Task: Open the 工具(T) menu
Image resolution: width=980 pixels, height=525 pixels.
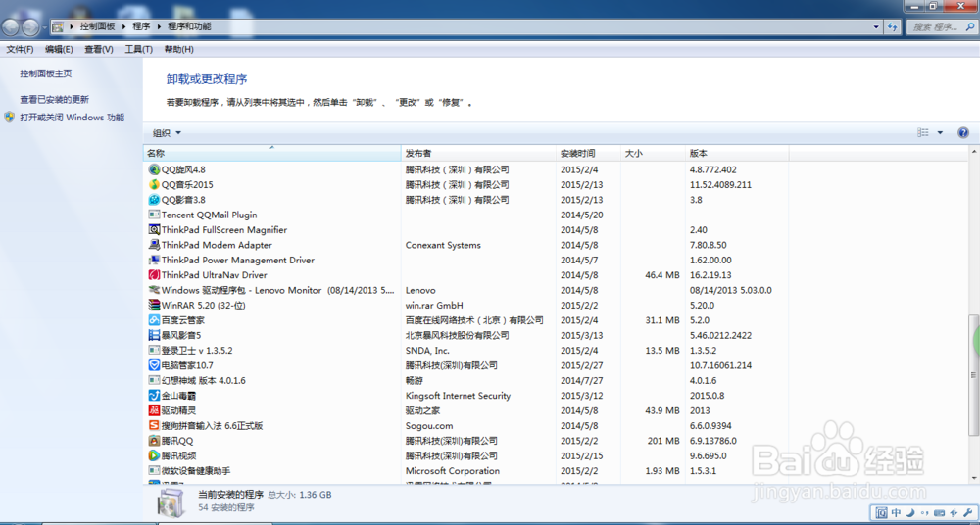Action: (139, 49)
